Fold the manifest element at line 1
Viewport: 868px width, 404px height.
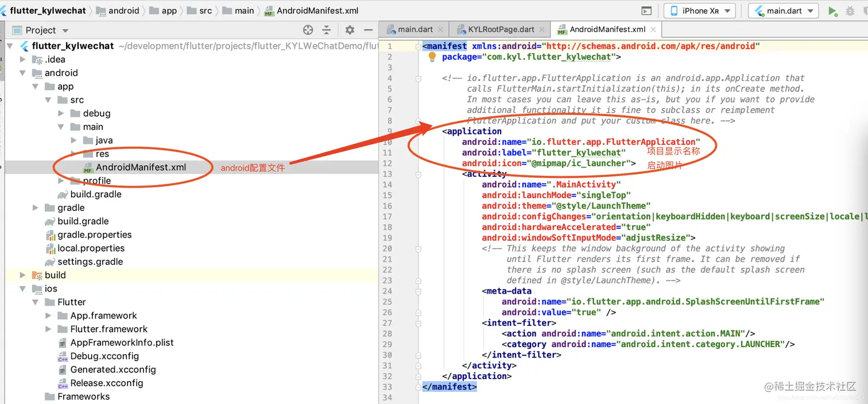coord(418,46)
